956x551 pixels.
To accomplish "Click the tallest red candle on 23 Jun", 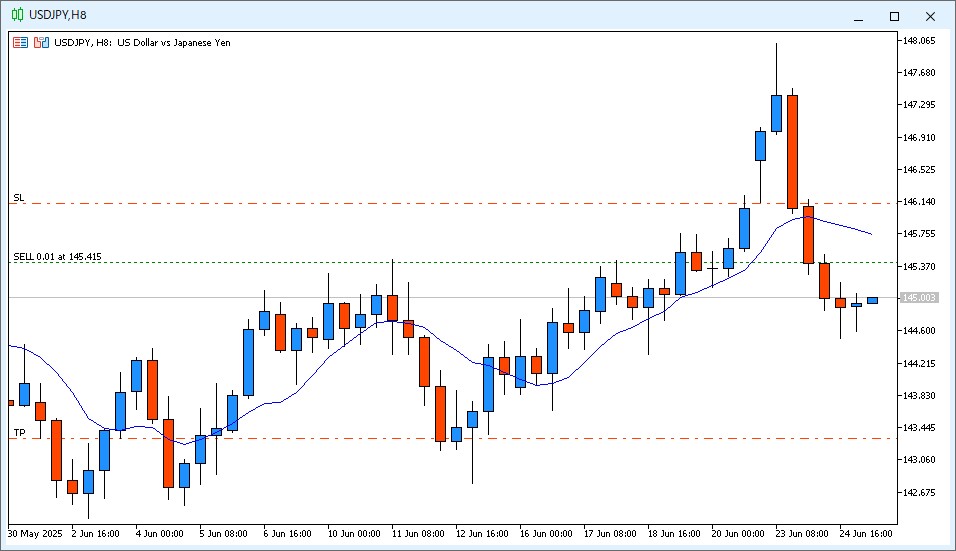I will (793, 152).
